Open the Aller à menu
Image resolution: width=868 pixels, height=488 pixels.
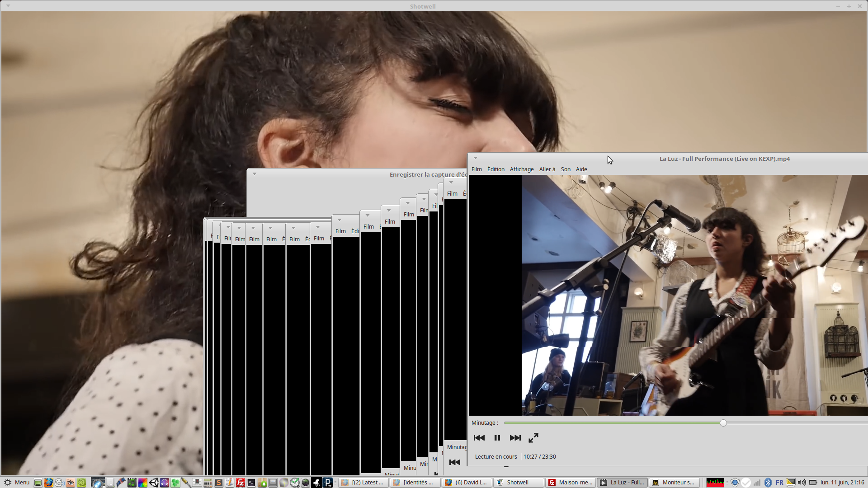coord(547,169)
